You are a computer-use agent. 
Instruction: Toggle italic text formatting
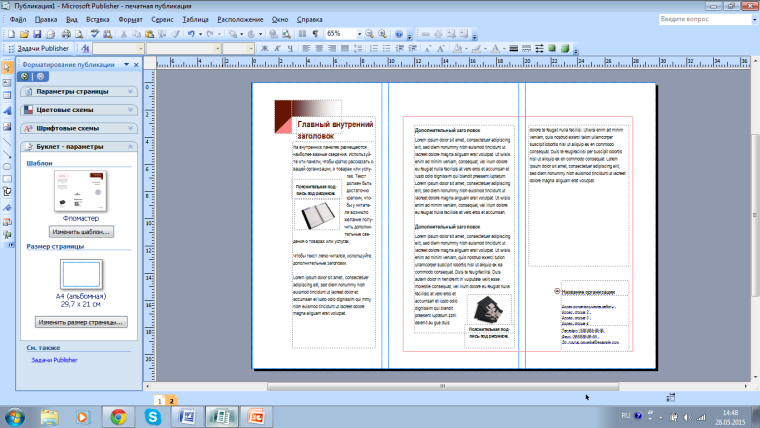pos(275,47)
